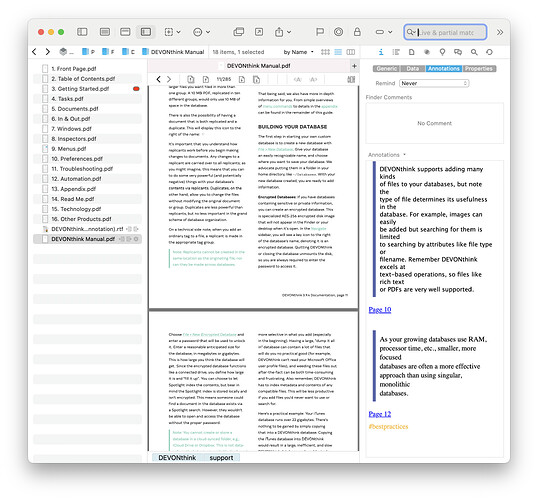Switch to list view icon
Viewport: 538px width, 499px height.
pos(338,52)
